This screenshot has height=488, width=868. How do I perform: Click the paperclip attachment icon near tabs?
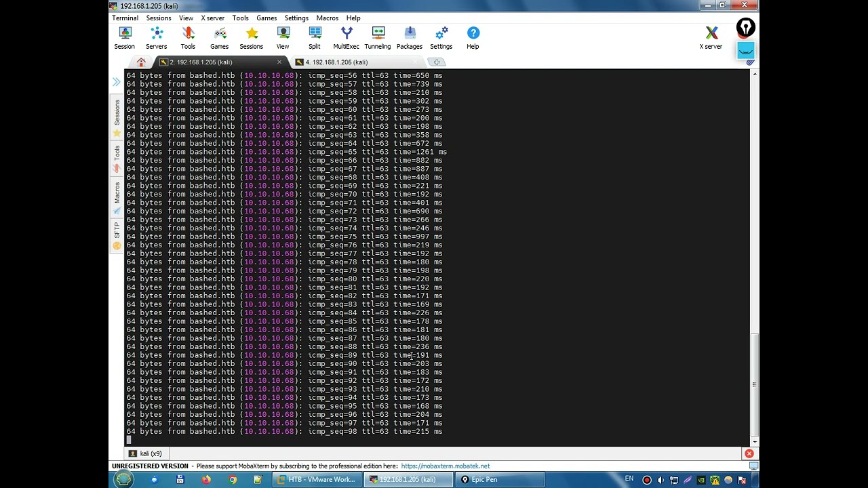click(x=751, y=62)
